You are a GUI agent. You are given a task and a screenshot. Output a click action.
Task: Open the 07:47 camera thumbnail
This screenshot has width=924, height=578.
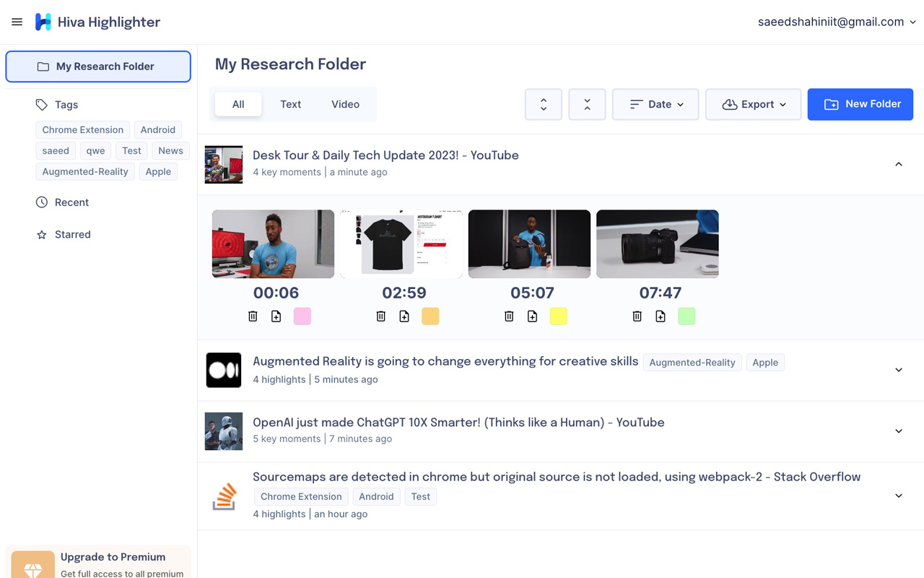[x=658, y=244]
